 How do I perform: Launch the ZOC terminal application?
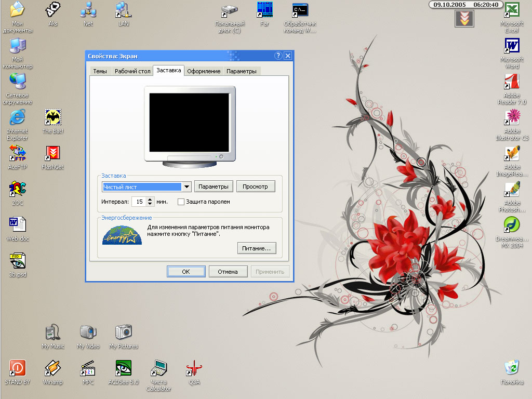(x=17, y=190)
